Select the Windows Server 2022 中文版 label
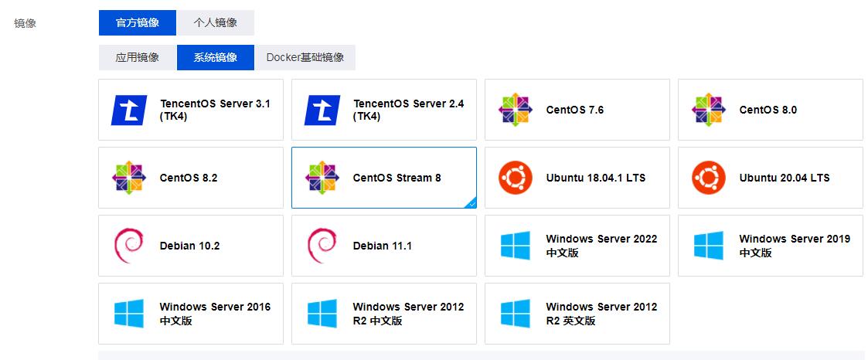The image size is (868, 360). pyautogui.click(x=601, y=246)
